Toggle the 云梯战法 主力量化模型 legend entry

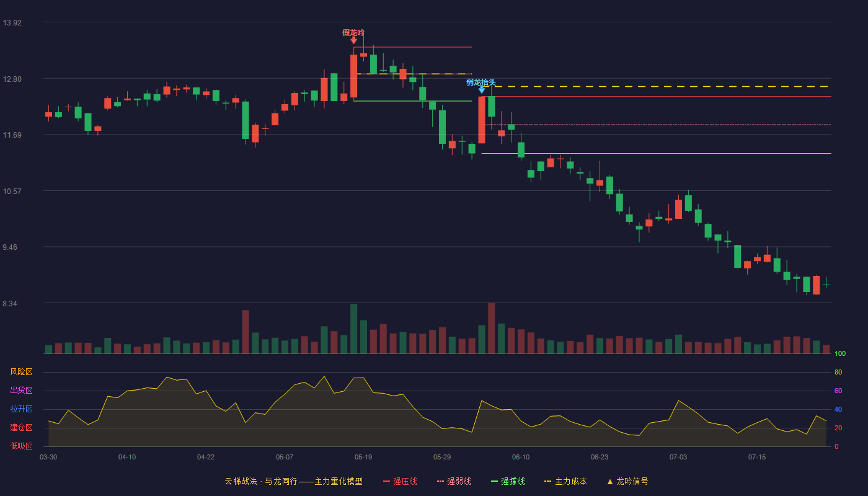[x=293, y=481]
